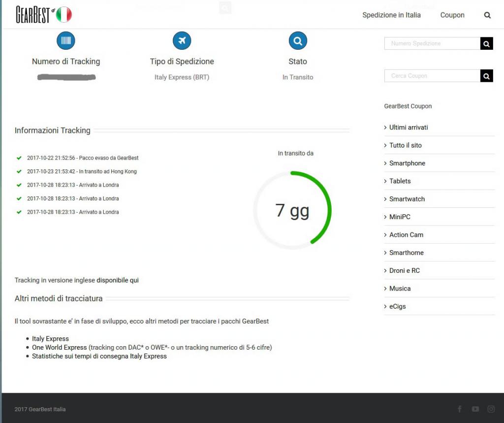Screen dimensions: 504x423
Task: Click the barcode tracking number icon
Action: 66,41
